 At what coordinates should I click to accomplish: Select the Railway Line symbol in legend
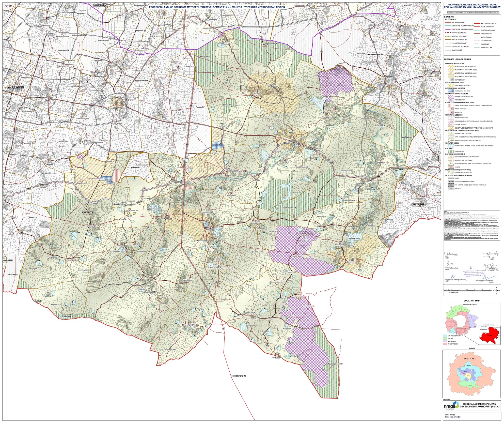(448, 50)
